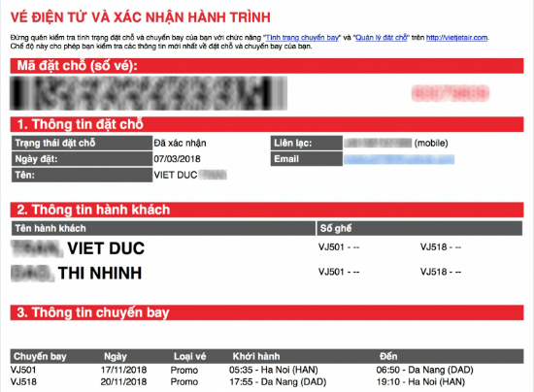Click the 'Liên lạc:' label
Viewport: 534px width, 392px height.
click(x=307, y=143)
